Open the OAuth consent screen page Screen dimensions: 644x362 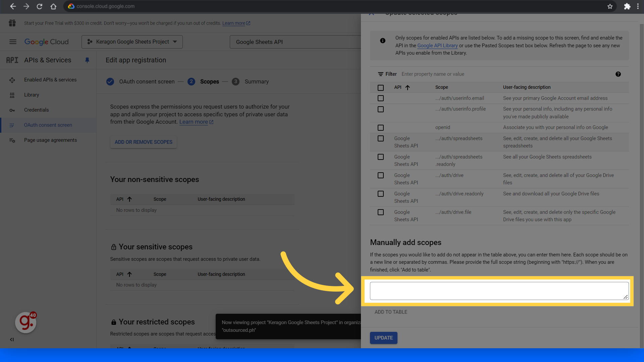pos(48,125)
